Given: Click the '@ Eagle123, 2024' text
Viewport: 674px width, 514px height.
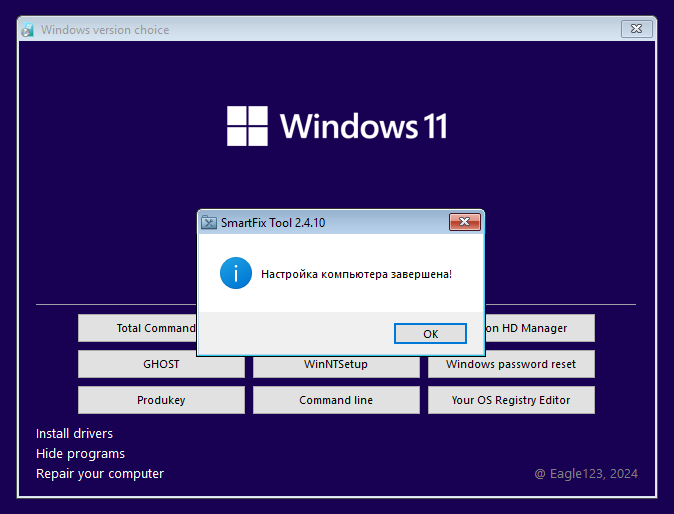Looking at the screenshot, I should (586, 474).
